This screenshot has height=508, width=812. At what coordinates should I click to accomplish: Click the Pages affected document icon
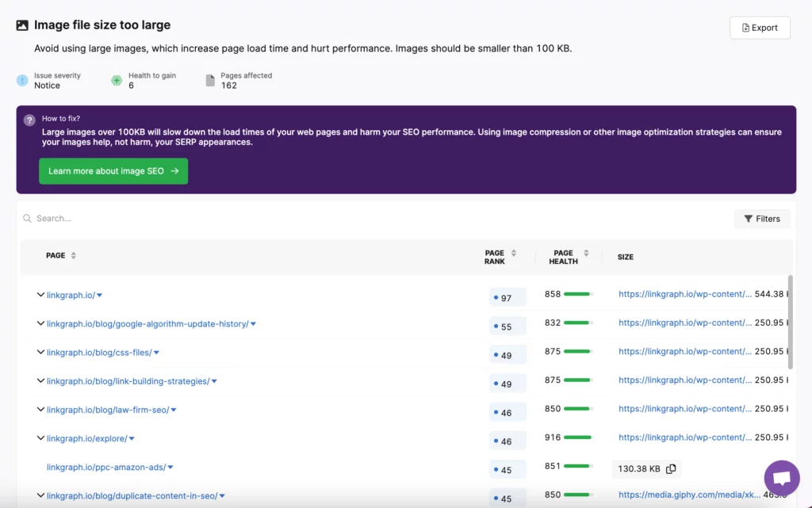point(210,81)
